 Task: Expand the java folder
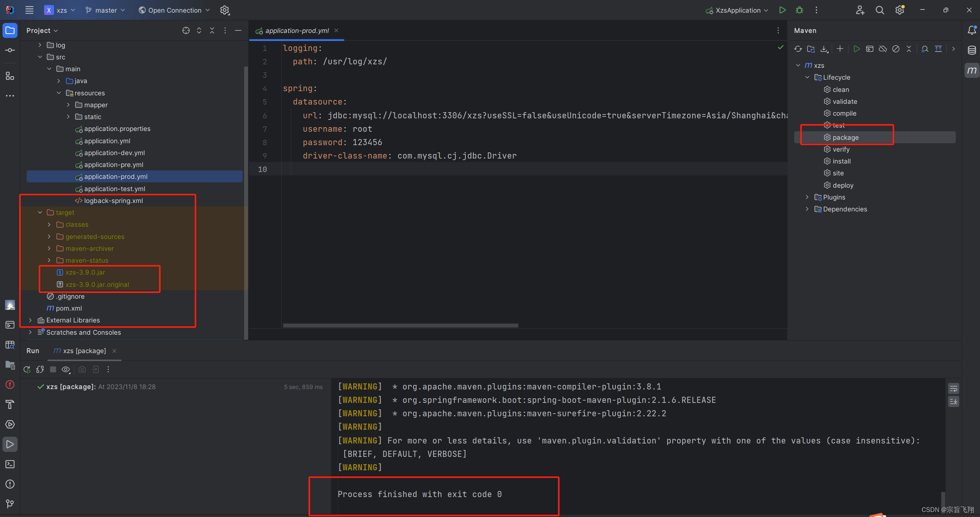tap(59, 81)
